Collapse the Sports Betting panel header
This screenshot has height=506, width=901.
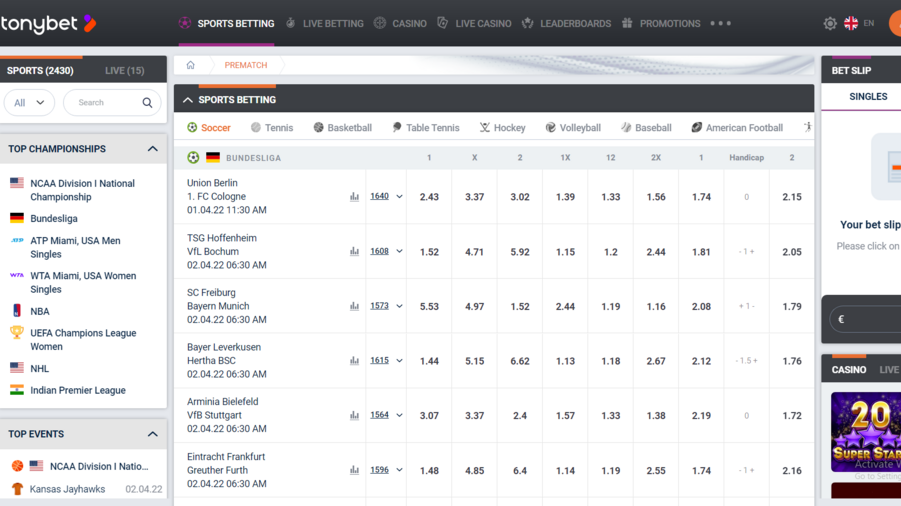pyautogui.click(x=188, y=100)
